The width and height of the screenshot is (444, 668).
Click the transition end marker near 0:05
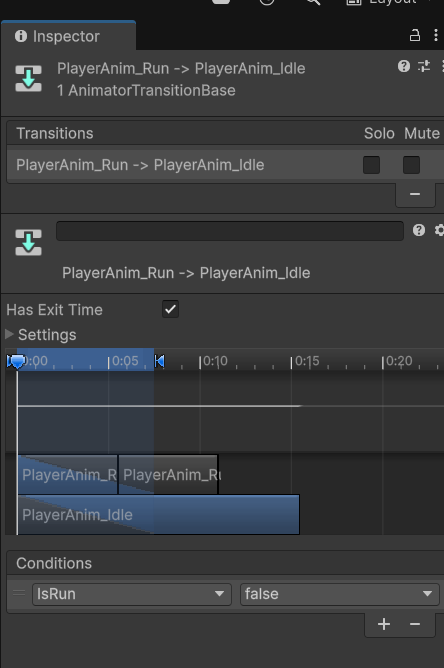click(x=159, y=361)
